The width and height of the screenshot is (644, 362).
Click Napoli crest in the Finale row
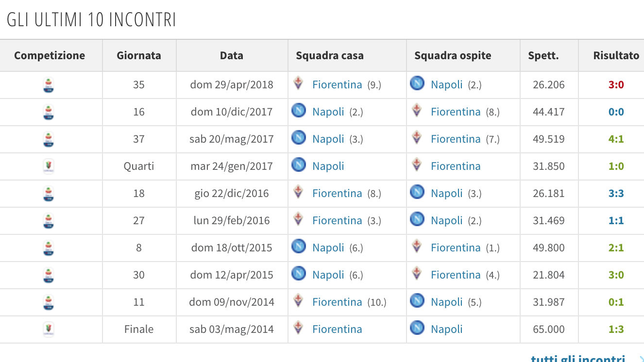(417, 328)
